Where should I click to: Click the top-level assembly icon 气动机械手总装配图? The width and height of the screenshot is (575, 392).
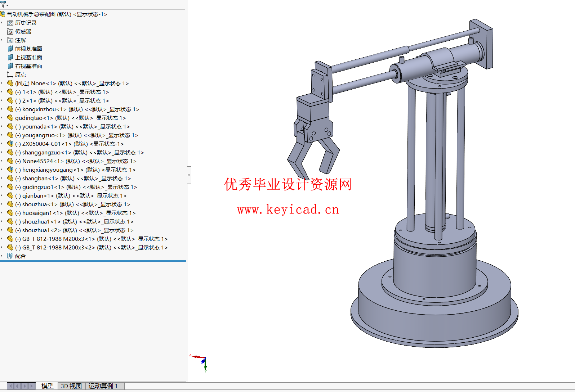point(3,14)
